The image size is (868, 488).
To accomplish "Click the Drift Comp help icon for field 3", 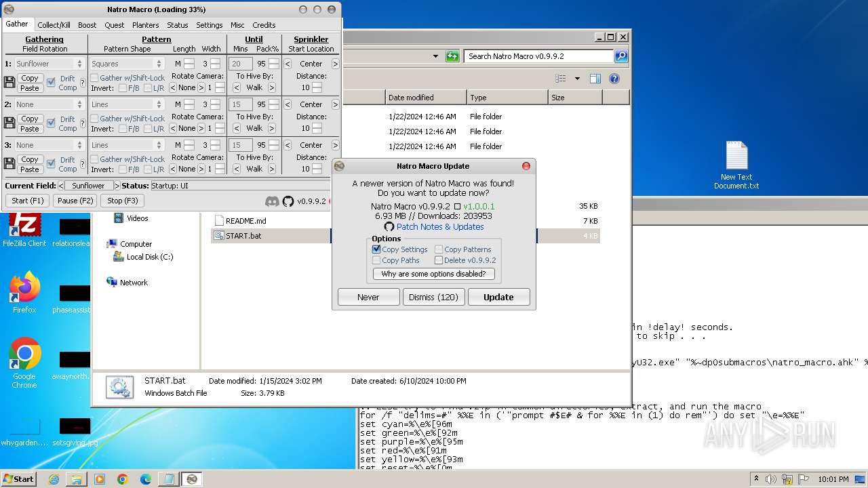I will 83,164.
